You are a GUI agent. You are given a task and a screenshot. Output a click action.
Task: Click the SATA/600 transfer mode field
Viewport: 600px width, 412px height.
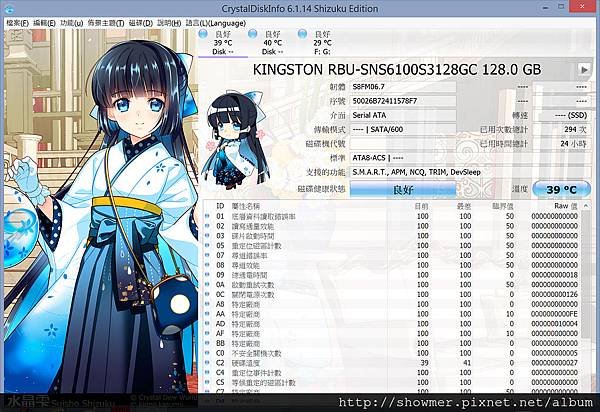click(x=403, y=129)
